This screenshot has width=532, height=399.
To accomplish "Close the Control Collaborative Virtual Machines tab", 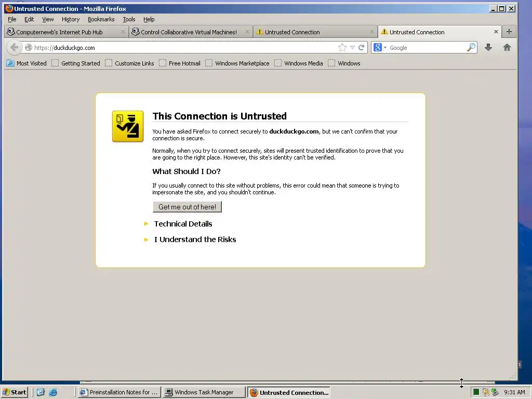I will pos(247,32).
